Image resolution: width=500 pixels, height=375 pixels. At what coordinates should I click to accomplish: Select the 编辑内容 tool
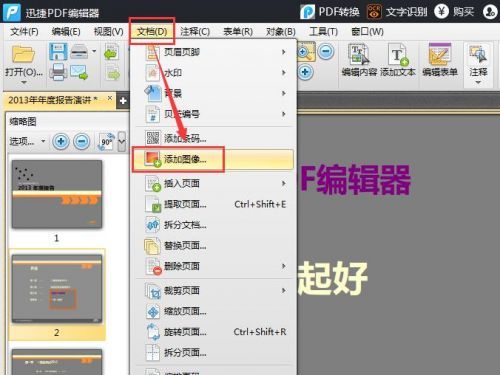pos(359,61)
